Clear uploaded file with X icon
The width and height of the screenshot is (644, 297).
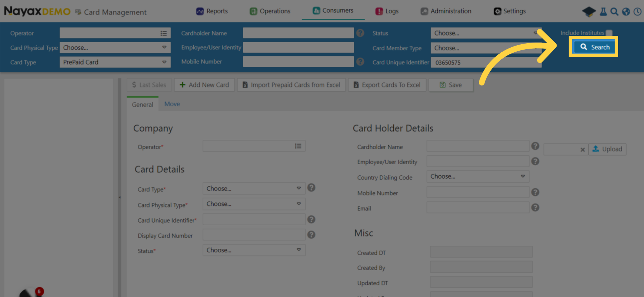(x=583, y=150)
